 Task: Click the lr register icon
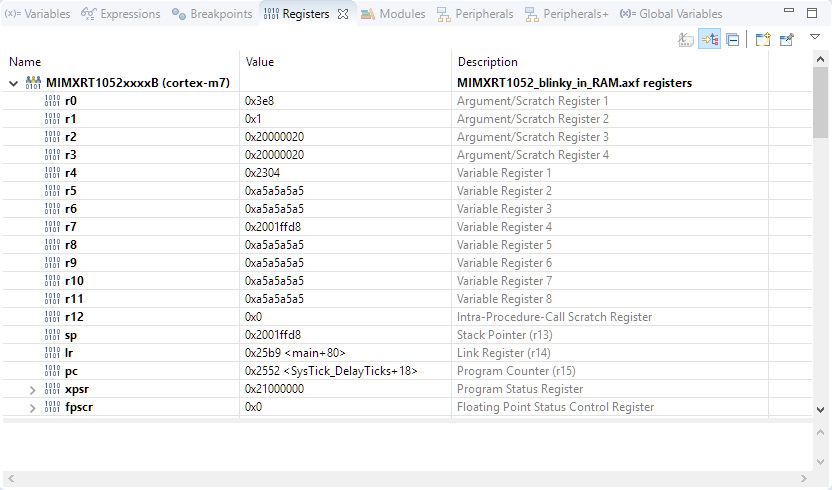[53, 353]
